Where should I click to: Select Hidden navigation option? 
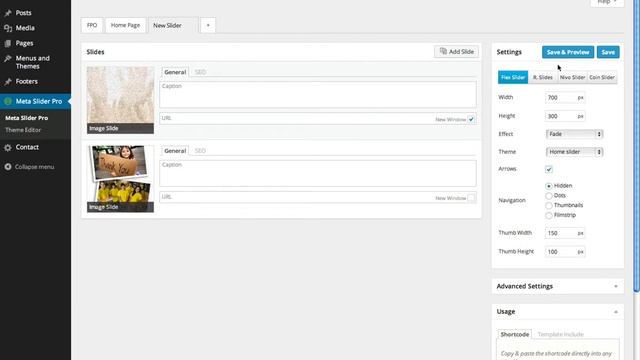pos(549,186)
